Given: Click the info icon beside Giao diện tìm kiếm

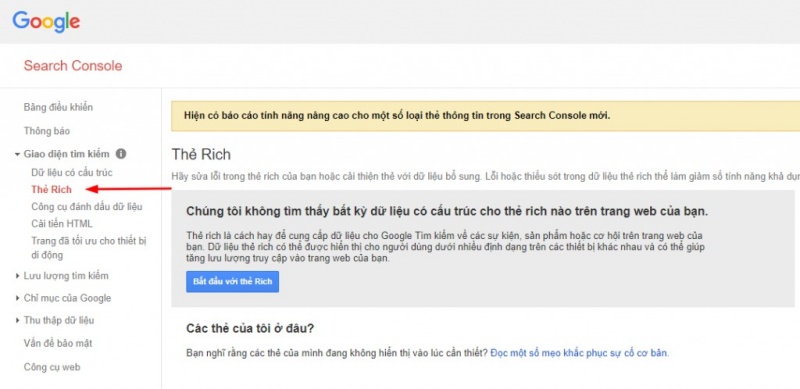Looking at the screenshot, I should pyautogui.click(x=121, y=154).
